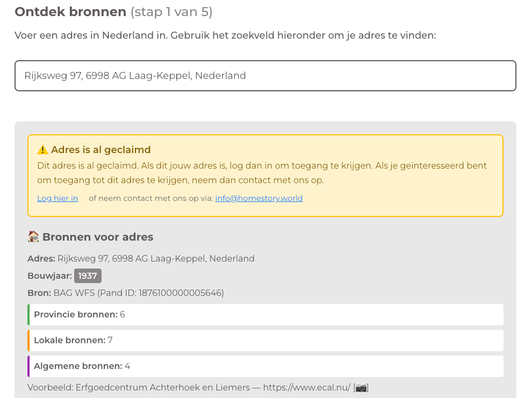Click the address search input field

pos(265,76)
